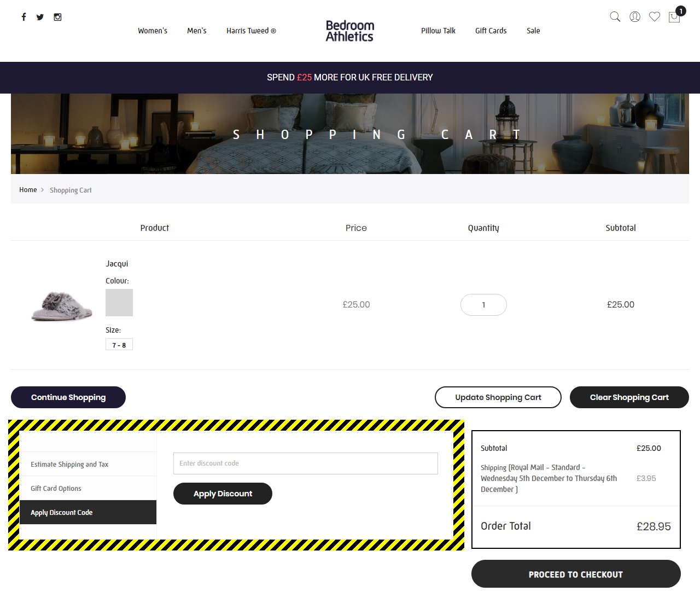This screenshot has height=591, width=700.
Task: Go to Home breadcrumb link
Action: pyautogui.click(x=28, y=190)
